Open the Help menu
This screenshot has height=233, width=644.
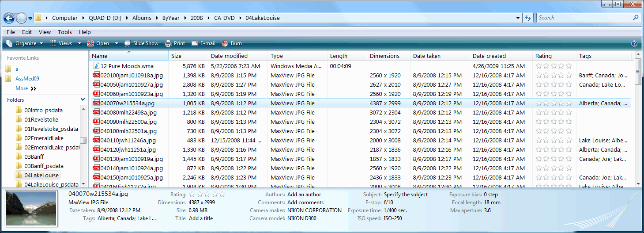pos(85,32)
